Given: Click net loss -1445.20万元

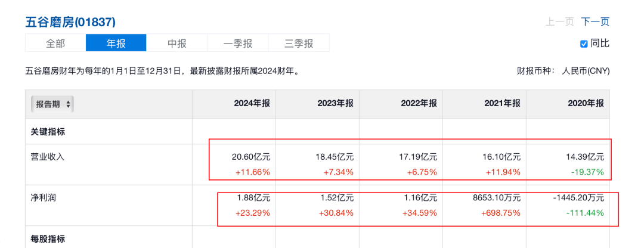Looking at the screenshot, I should tap(578, 198).
